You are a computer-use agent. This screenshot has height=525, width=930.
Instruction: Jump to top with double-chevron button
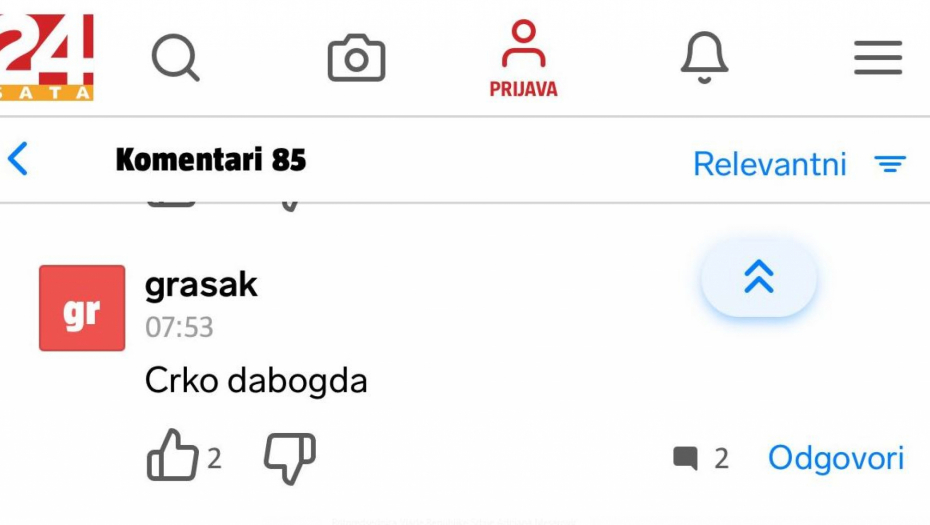click(x=759, y=277)
